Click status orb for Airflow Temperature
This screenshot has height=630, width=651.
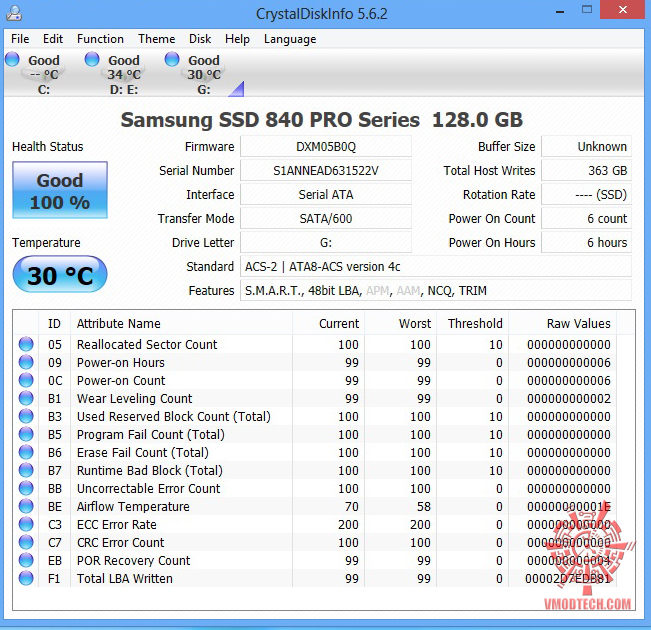pyautogui.click(x=26, y=506)
